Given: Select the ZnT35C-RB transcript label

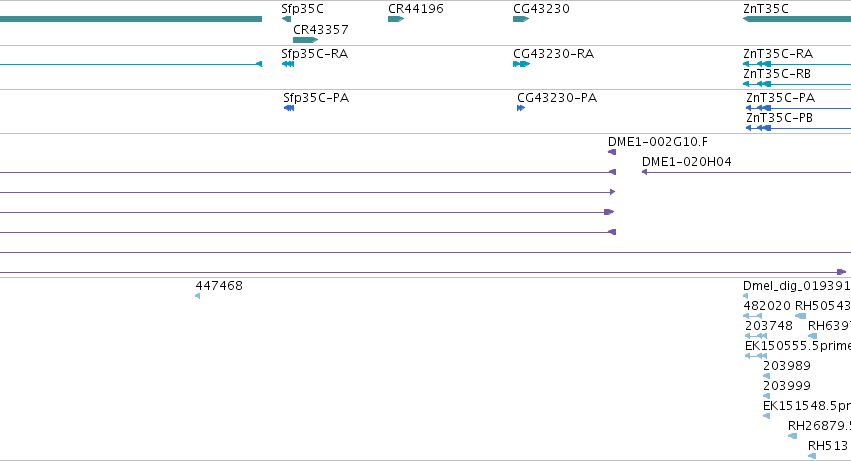Looking at the screenshot, I should [777, 74].
